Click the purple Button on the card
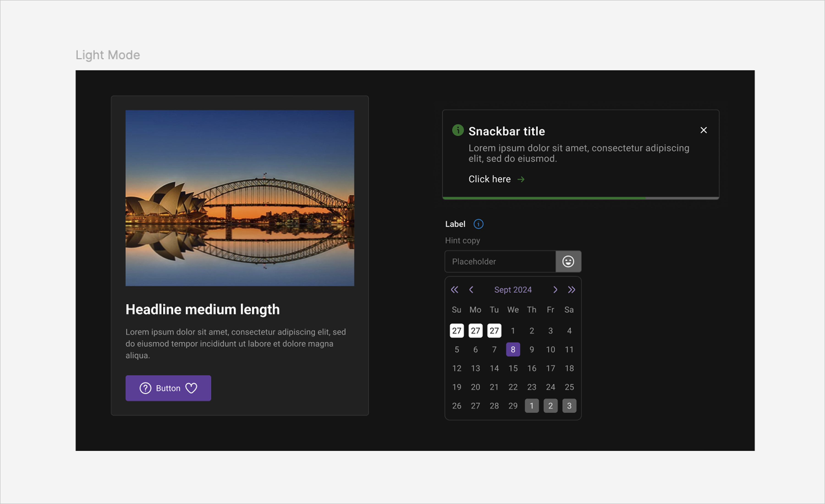The image size is (825, 504). [x=168, y=388]
